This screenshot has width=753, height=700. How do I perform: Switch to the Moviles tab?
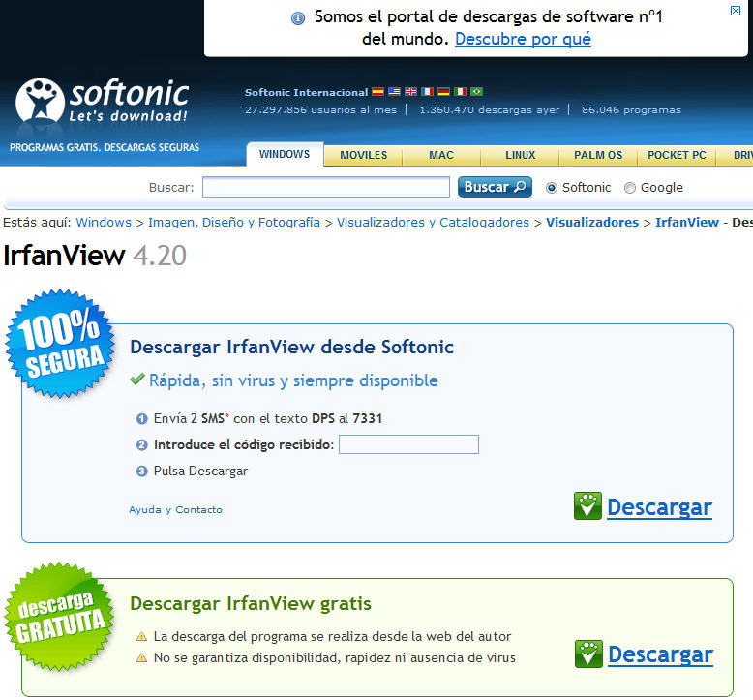coord(364,155)
